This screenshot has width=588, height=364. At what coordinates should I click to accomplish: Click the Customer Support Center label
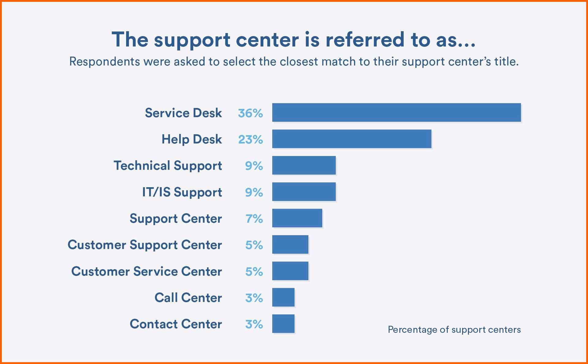(x=145, y=245)
